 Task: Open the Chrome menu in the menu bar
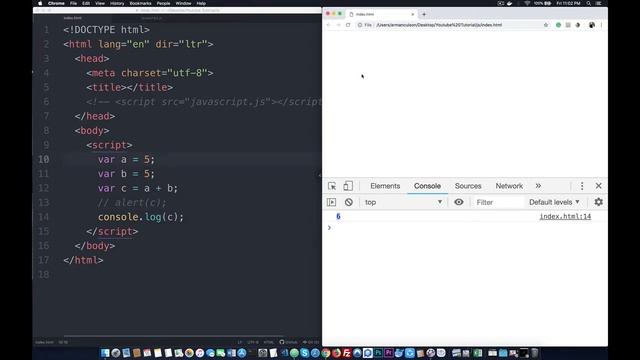pyautogui.click(x=56, y=3)
